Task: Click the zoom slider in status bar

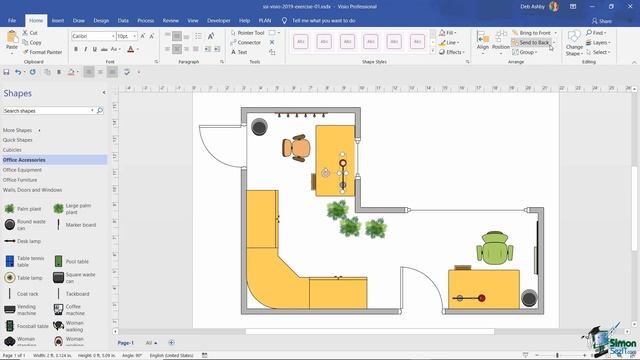Action: (x=557, y=355)
